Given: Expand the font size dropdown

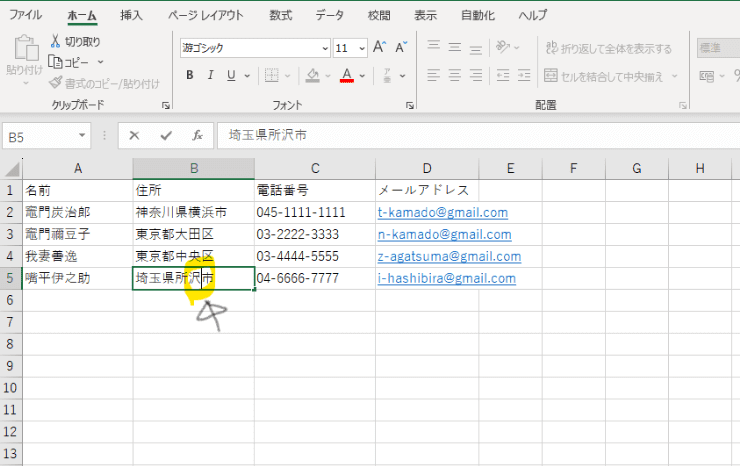Looking at the screenshot, I should tap(362, 47).
